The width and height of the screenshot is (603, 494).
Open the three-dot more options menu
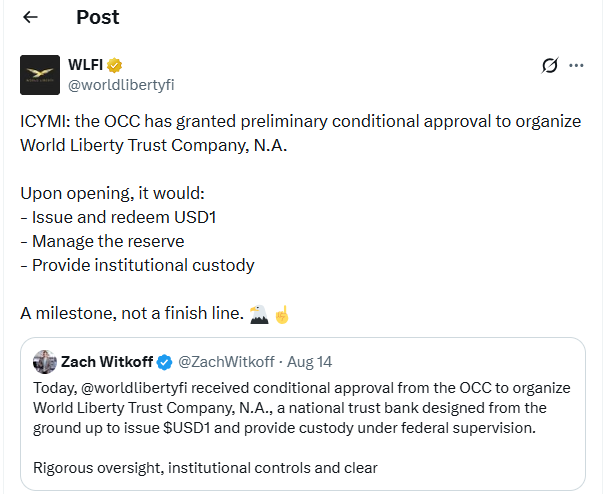pyautogui.click(x=576, y=65)
